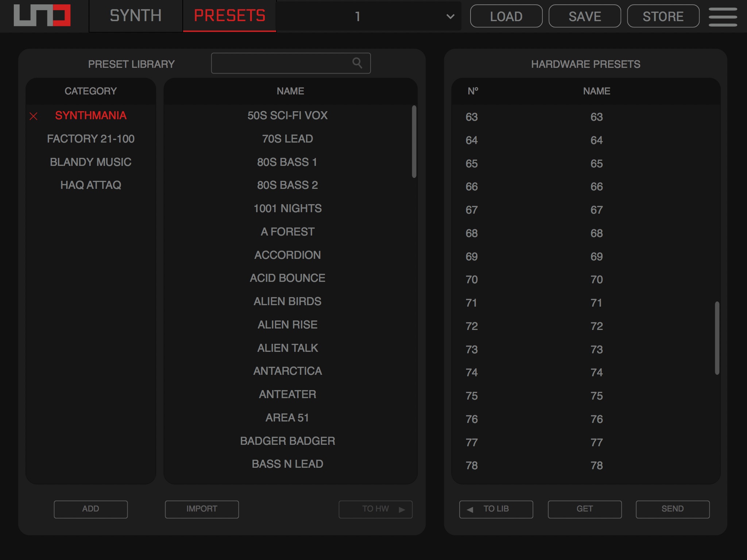747x560 pixels.
Task: Click the hardware presets scrollbar thumb
Action: pyautogui.click(x=717, y=338)
